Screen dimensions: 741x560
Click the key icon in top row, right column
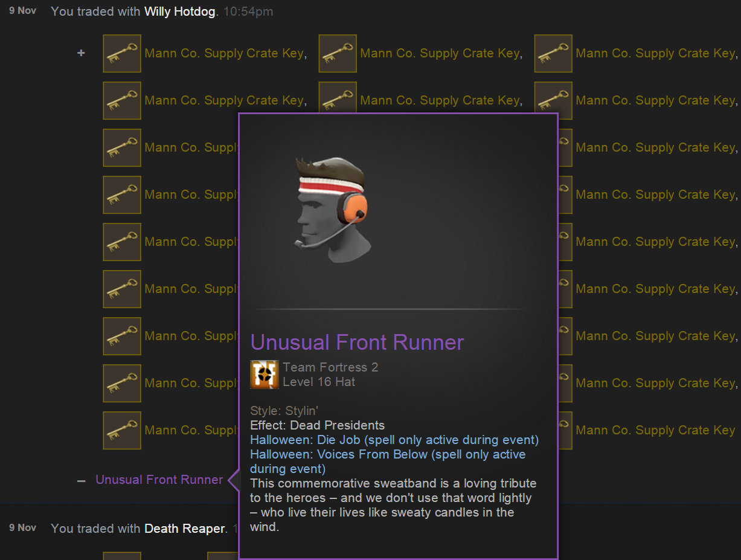pos(553,54)
